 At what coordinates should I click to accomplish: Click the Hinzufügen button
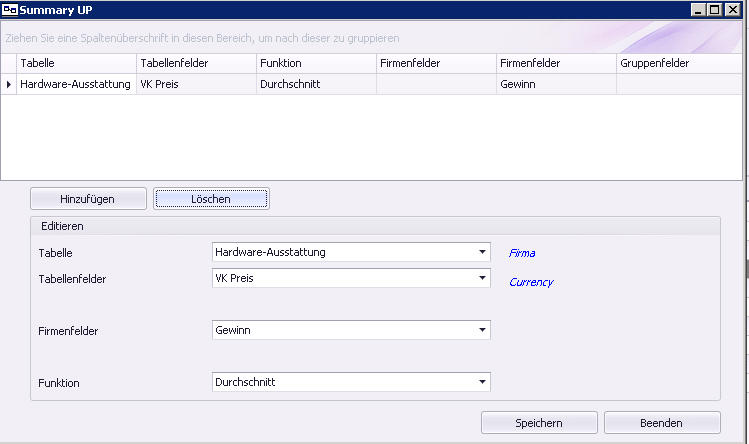88,199
